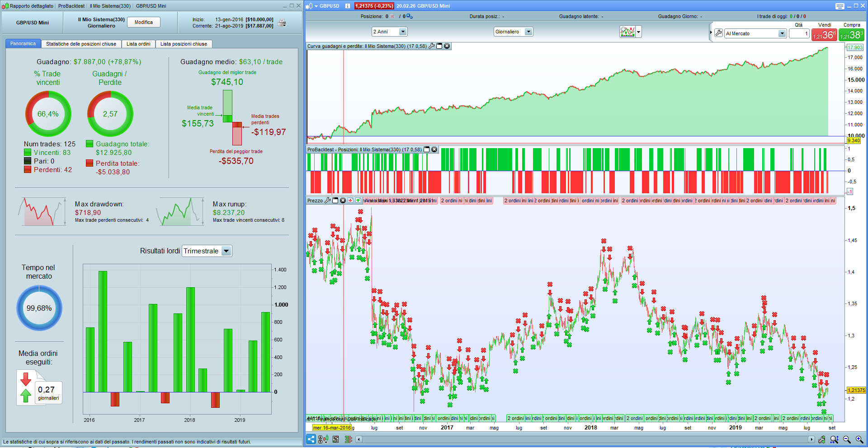Click the Rapporto dettagliato window title
Screen dimensions: 868x448
coord(31,6)
